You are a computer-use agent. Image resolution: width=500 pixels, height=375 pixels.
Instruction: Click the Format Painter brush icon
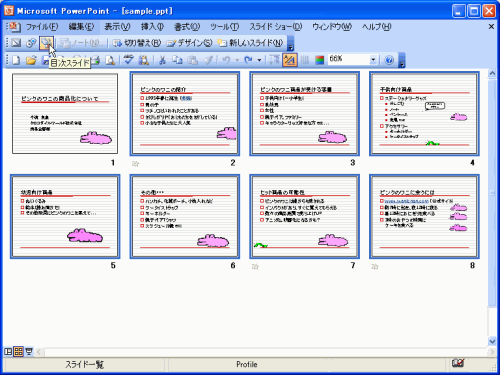(208, 60)
